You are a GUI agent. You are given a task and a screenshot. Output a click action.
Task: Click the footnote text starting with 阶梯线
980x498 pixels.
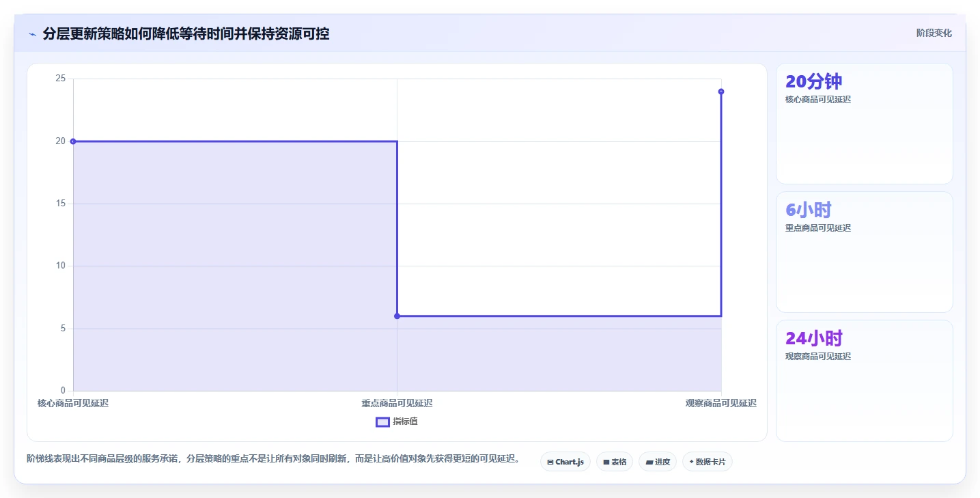coord(273,458)
